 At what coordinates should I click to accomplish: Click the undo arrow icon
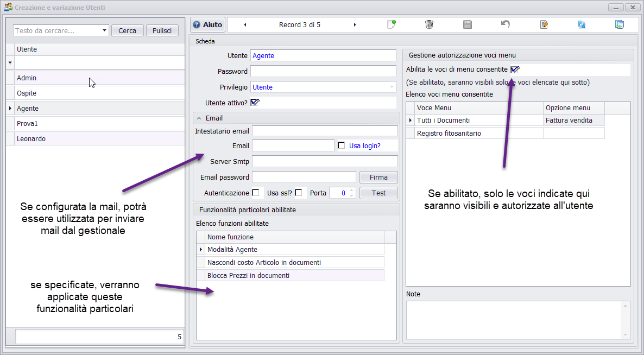click(x=505, y=24)
